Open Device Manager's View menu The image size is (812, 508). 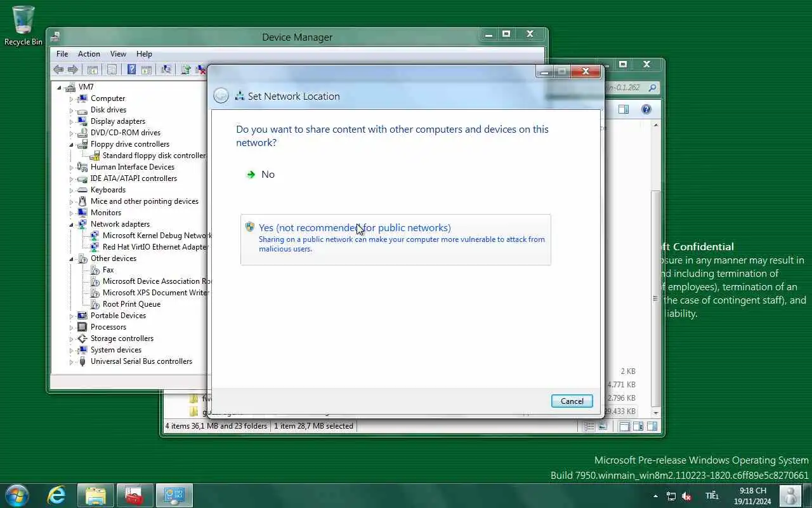tap(118, 54)
